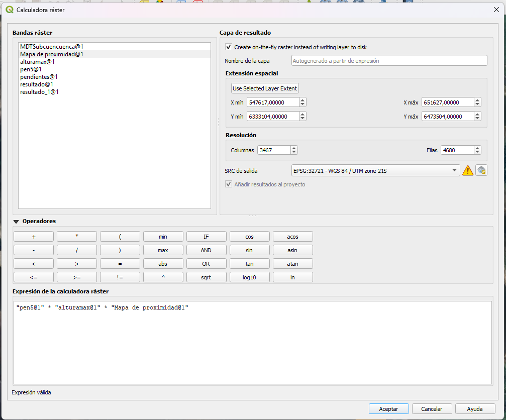Screen dimensions: 506x420
Task: Select the pendientes@1 raster band
Action: (x=39, y=77)
